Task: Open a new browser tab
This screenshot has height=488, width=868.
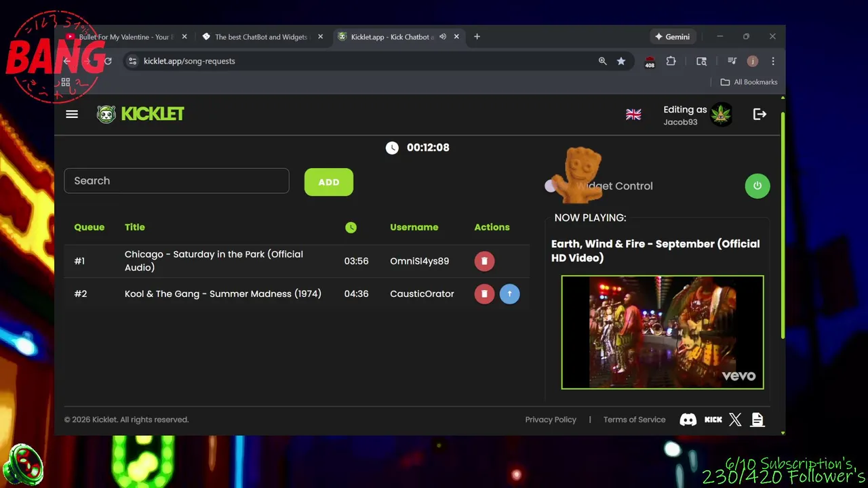Action: click(477, 37)
